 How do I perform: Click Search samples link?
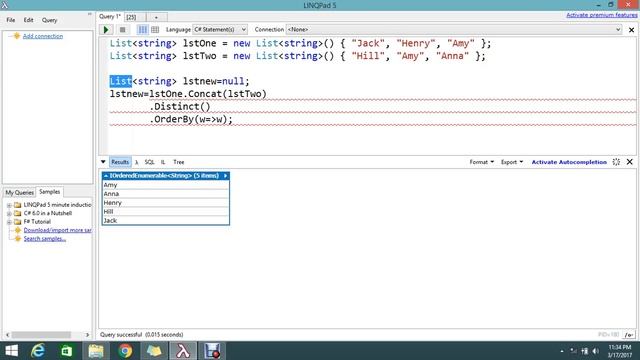(44, 239)
